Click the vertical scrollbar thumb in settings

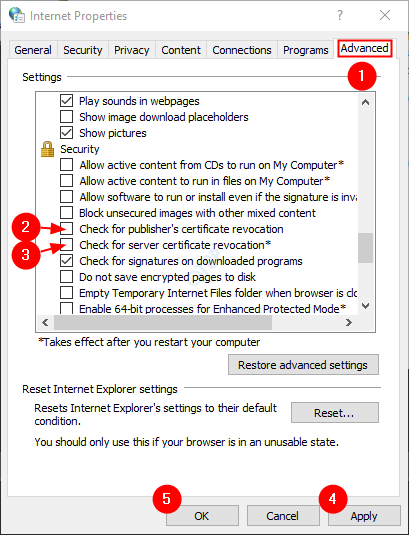pos(365,248)
